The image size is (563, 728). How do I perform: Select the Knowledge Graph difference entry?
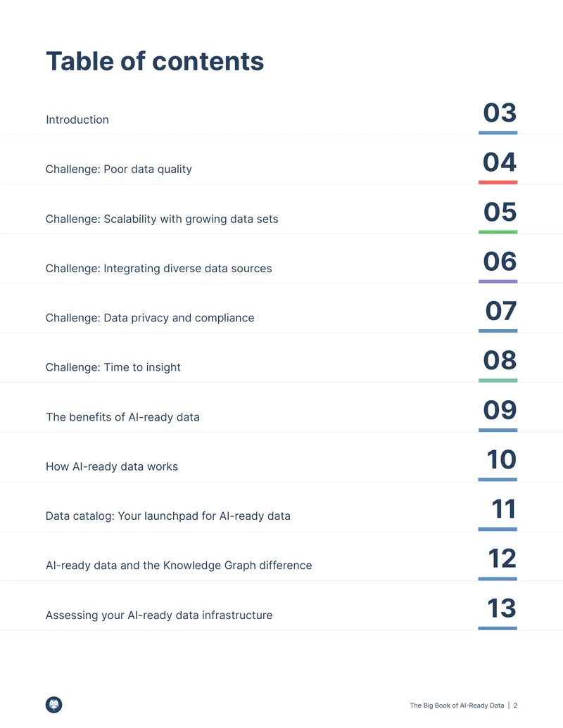[178, 566]
